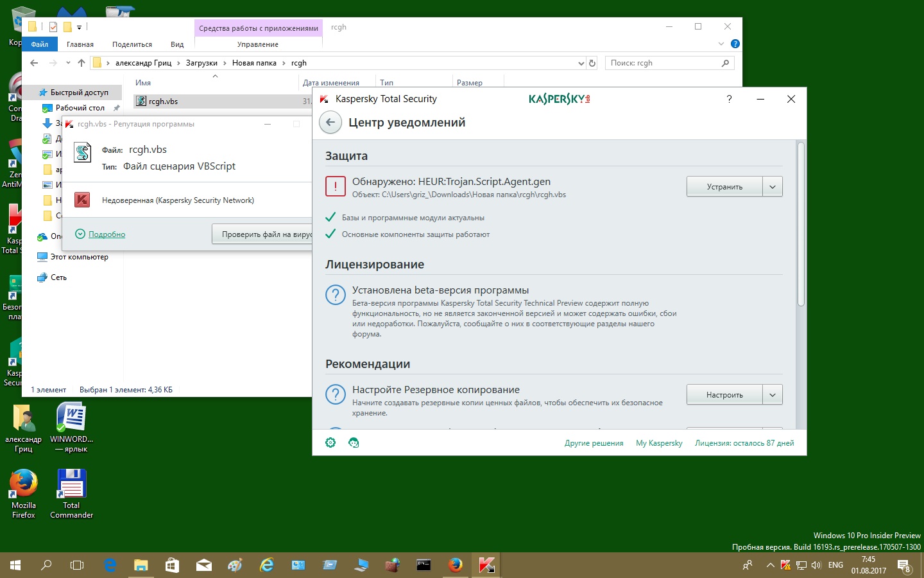This screenshot has height=578, width=924.
Task: Expand breadcrumb chevron after Загрузки
Action: [x=225, y=63]
